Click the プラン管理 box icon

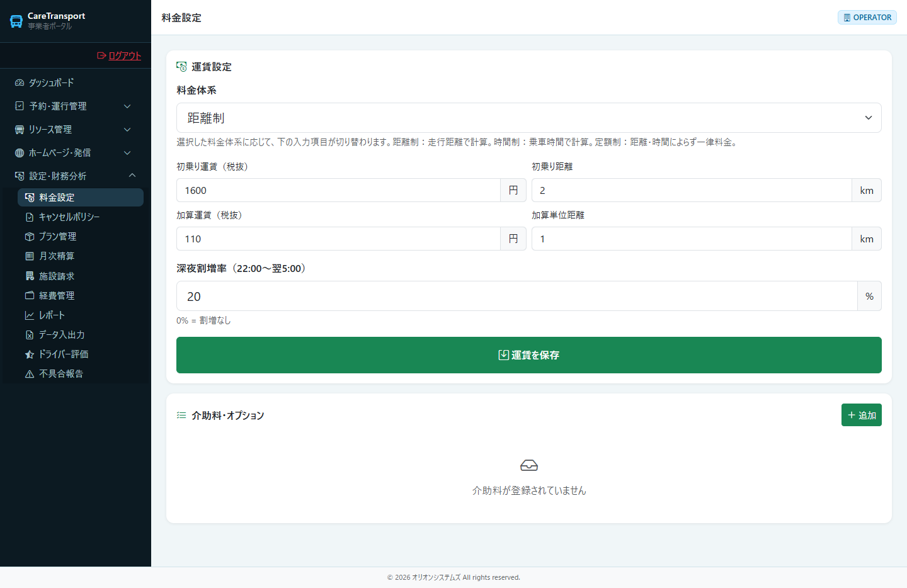tap(30, 237)
